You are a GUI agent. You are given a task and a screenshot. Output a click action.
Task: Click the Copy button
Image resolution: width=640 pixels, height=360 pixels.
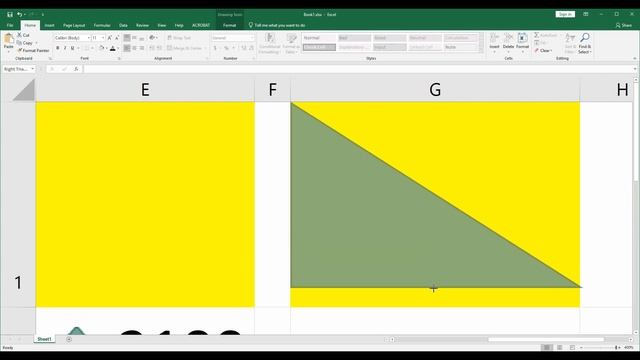click(x=25, y=43)
